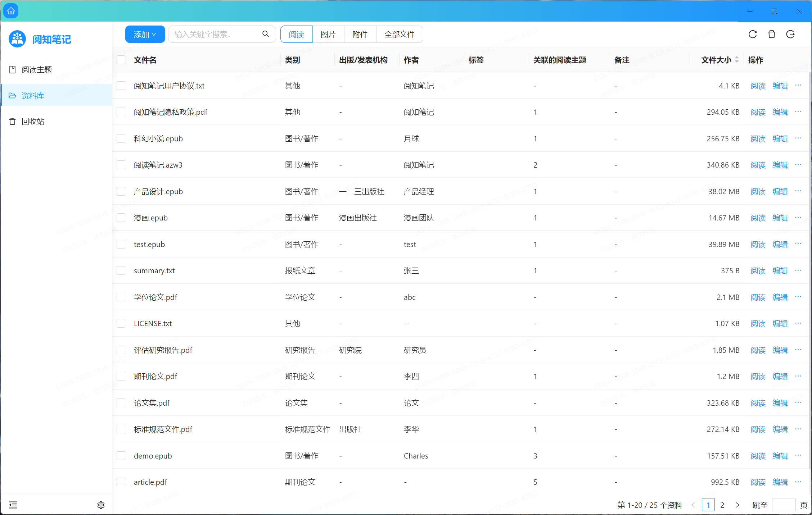Click the 阅知笔记 app logo

tap(17, 39)
